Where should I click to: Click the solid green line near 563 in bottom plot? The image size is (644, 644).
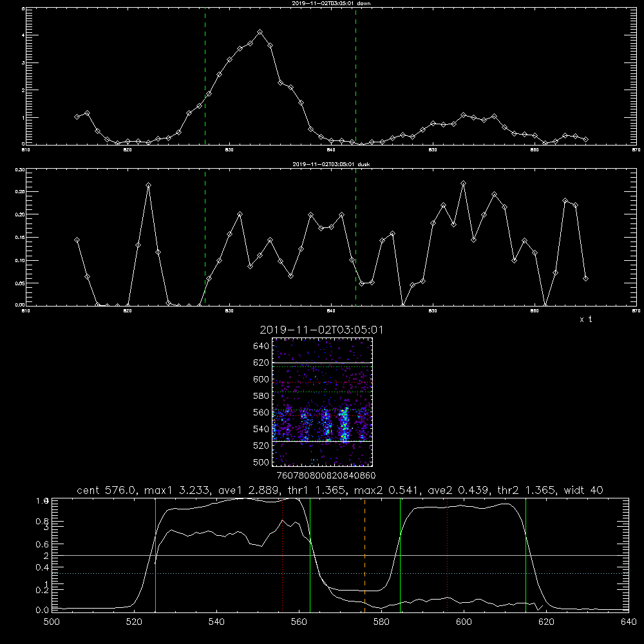coord(310,554)
